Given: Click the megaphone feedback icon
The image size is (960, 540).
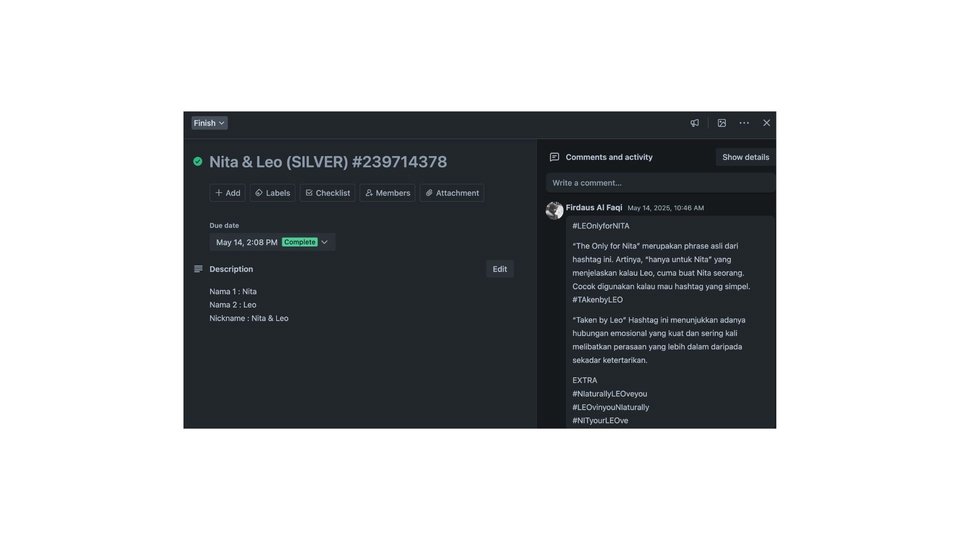Looking at the screenshot, I should coord(695,123).
